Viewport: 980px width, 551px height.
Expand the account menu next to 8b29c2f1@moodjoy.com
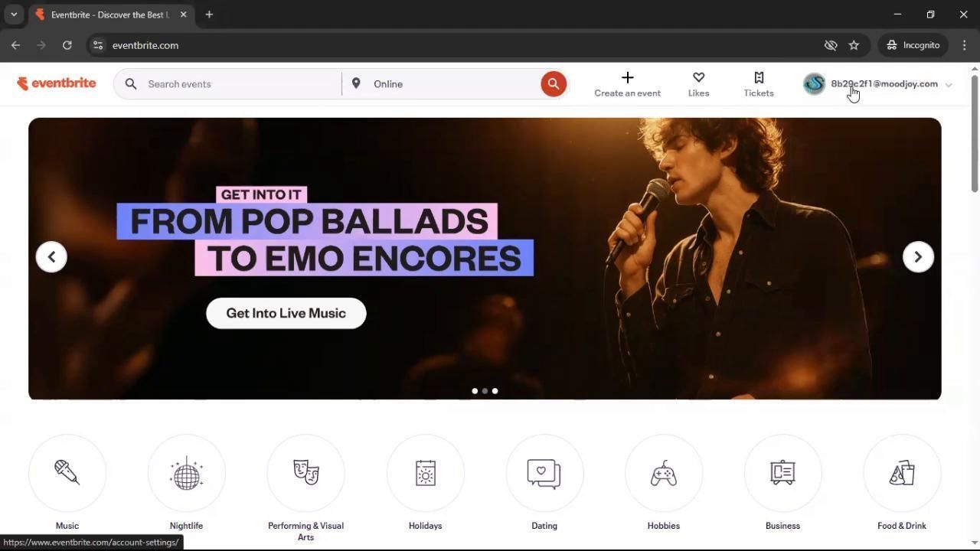point(949,84)
